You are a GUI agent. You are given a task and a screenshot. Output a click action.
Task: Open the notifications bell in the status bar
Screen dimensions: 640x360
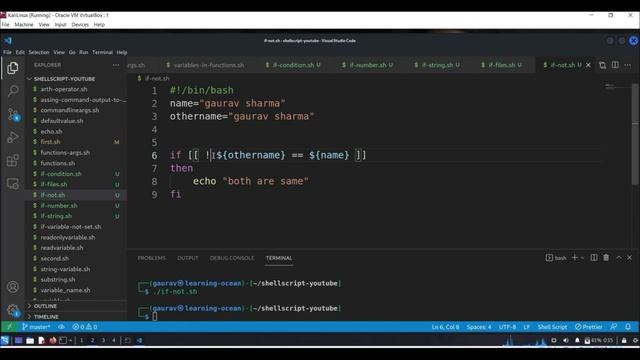[x=628, y=327]
